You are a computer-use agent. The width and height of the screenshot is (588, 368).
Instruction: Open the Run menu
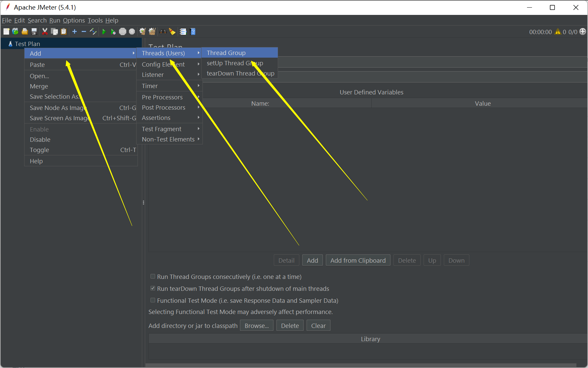55,20
